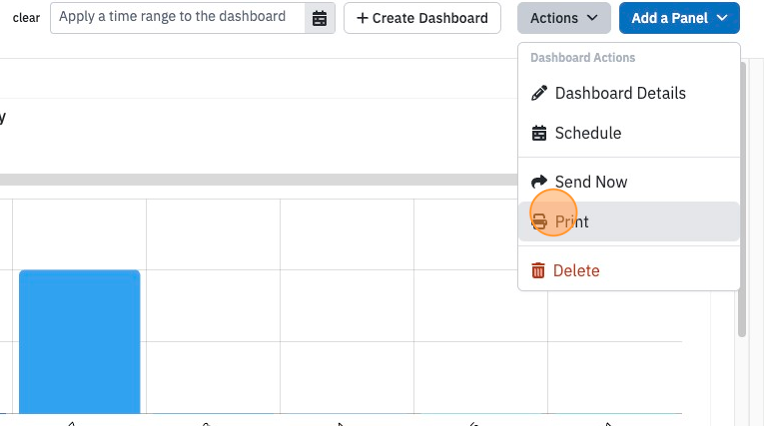This screenshot has height=426, width=764.
Task: Click the Create Dashboard button
Action: click(422, 18)
